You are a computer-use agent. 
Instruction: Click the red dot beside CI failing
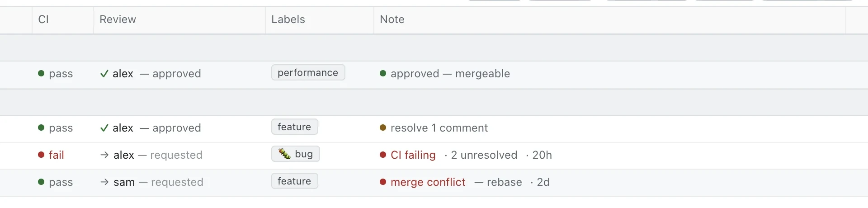383,155
